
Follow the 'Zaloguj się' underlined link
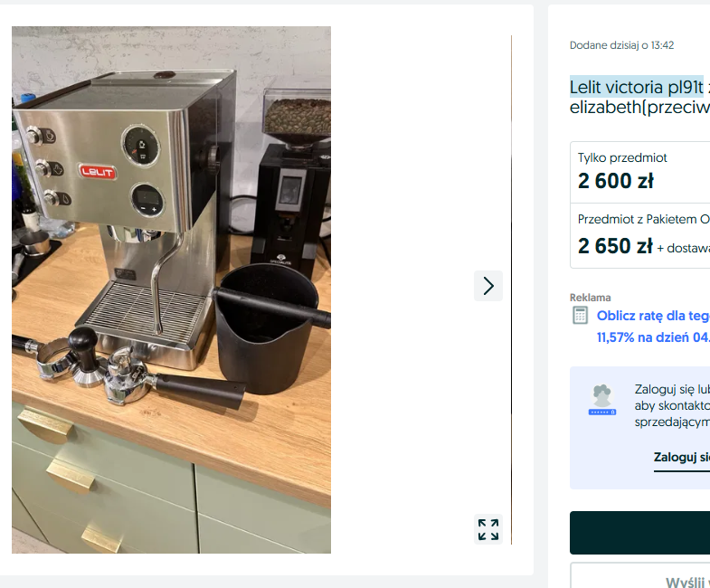coord(681,458)
